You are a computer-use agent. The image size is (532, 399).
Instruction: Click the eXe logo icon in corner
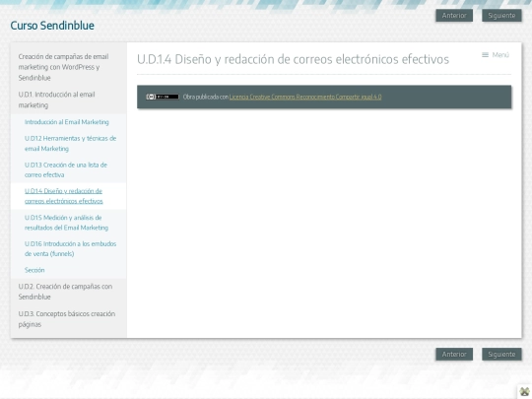[524, 391]
